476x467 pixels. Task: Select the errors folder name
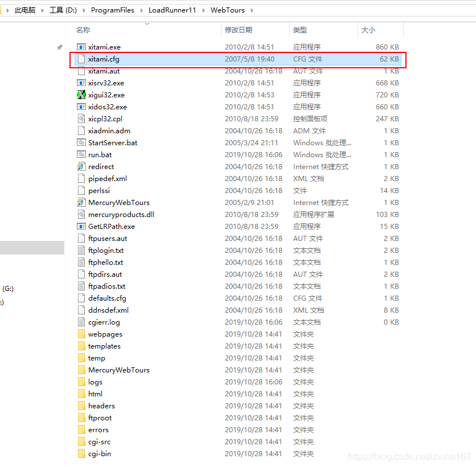[99, 430]
